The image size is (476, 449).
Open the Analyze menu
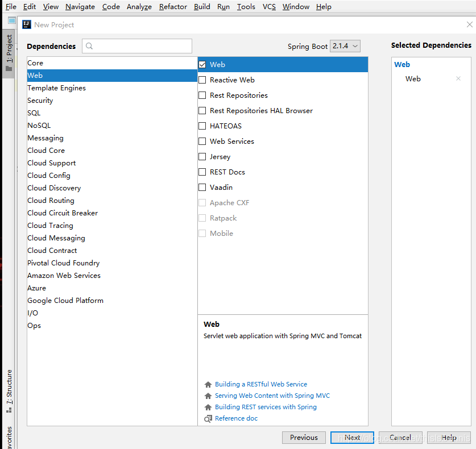(139, 7)
